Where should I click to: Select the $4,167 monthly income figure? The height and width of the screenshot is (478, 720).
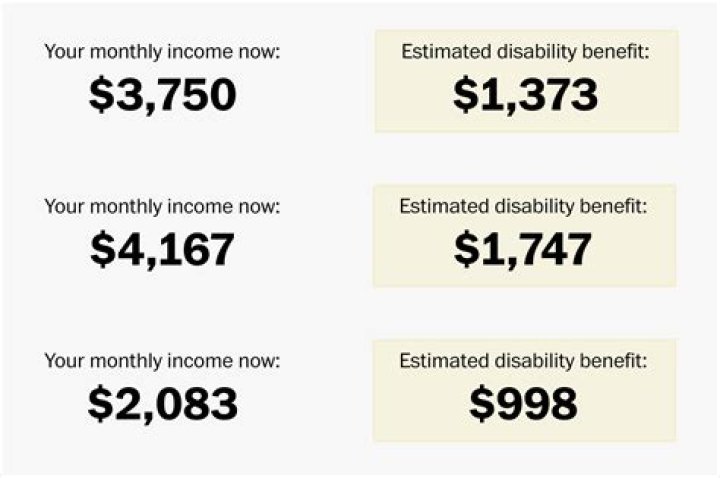click(163, 250)
